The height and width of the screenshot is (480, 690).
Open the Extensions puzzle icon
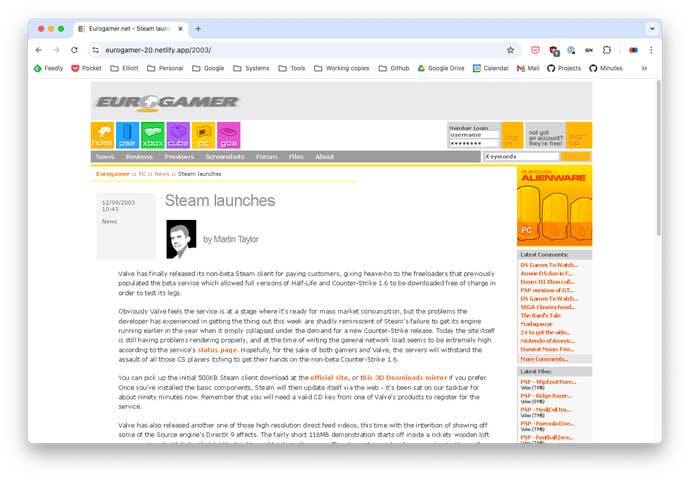[x=607, y=50]
